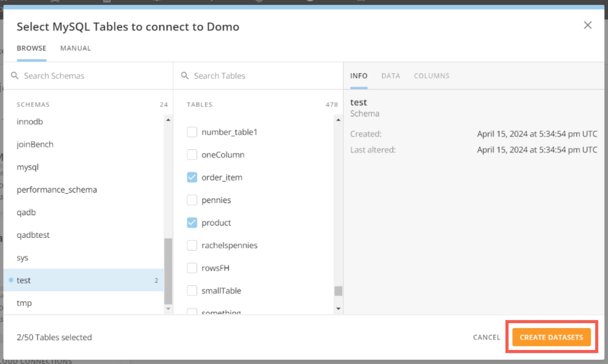
Task: Click the tables list scroll down arrow
Action: click(338, 309)
